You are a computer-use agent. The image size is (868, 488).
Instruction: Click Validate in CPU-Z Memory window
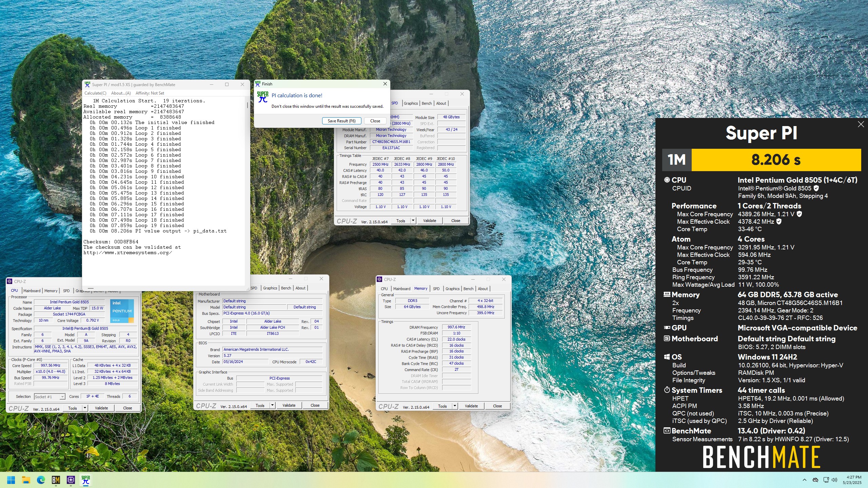[471, 406]
